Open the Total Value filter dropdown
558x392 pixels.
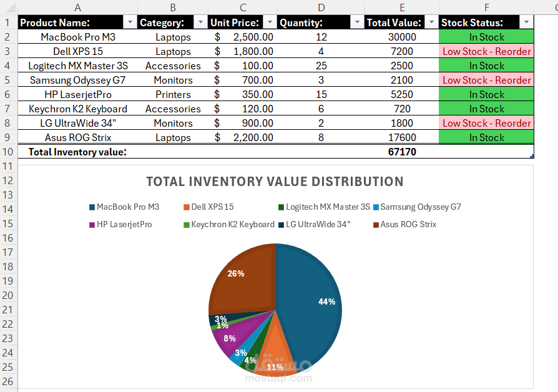[431, 22]
